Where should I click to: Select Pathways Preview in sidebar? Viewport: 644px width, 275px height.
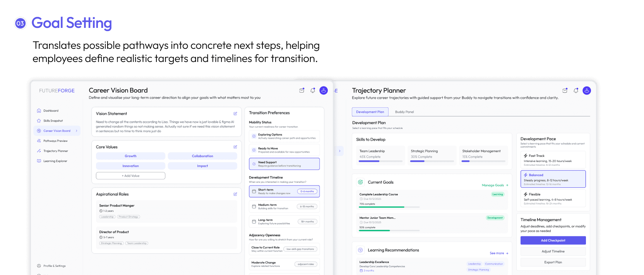[55, 141]
